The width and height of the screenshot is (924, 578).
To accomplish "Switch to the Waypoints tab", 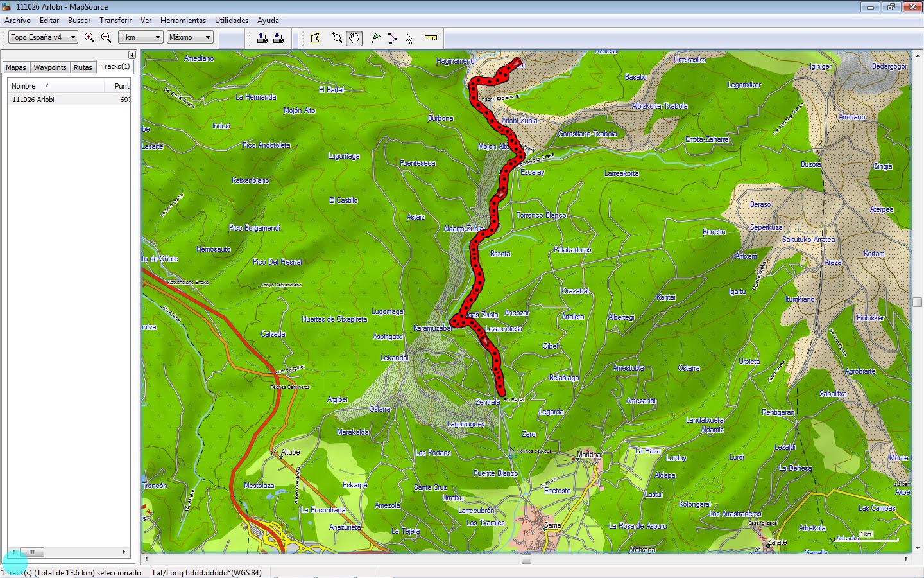I will (x=49, y=67).
